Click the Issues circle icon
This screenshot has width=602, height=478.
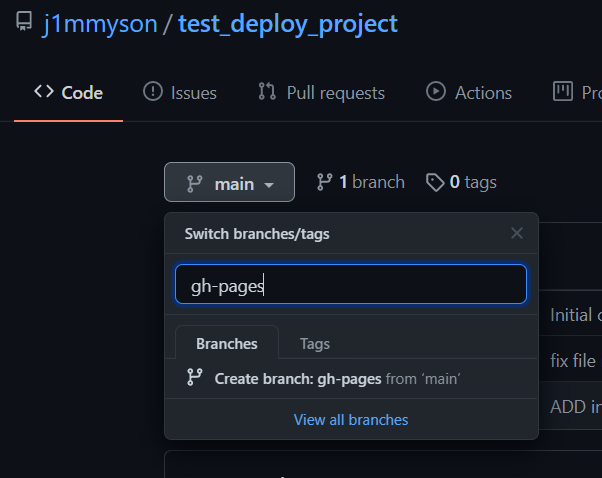(153, 91)
